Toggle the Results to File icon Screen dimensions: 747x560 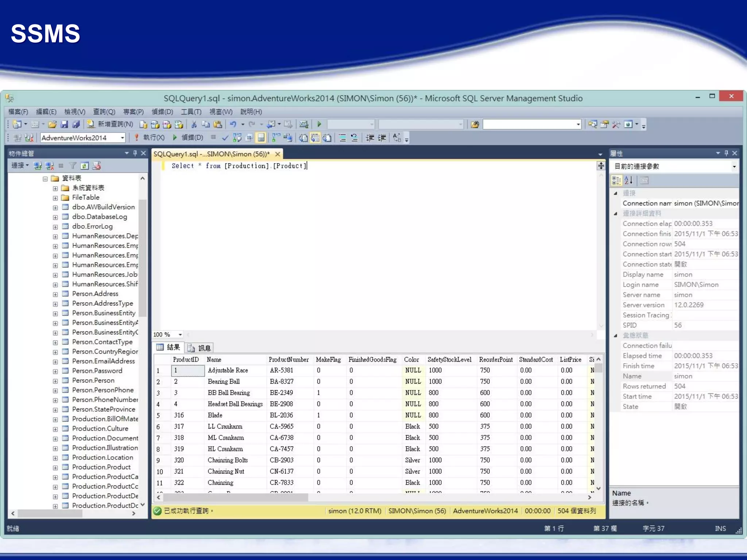(327, 137)
